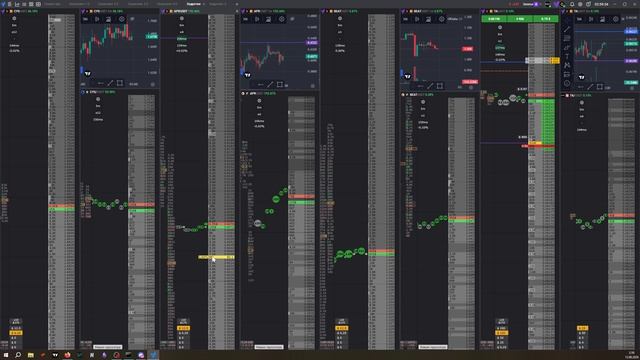This screenshot has width=640, height=360.
Task: Switch to the last workspace tab before the plus
Action: [x=218, y=4]
